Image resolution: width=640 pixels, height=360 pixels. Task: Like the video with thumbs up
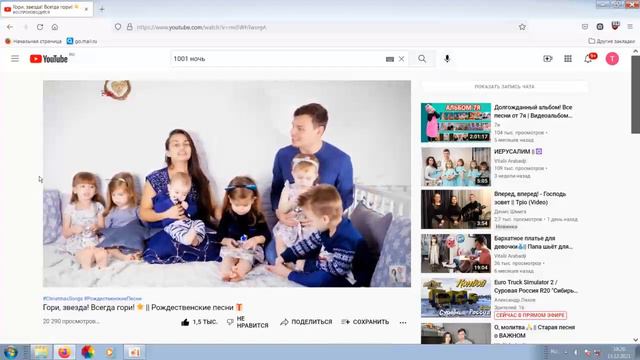[x=199, y=322]
